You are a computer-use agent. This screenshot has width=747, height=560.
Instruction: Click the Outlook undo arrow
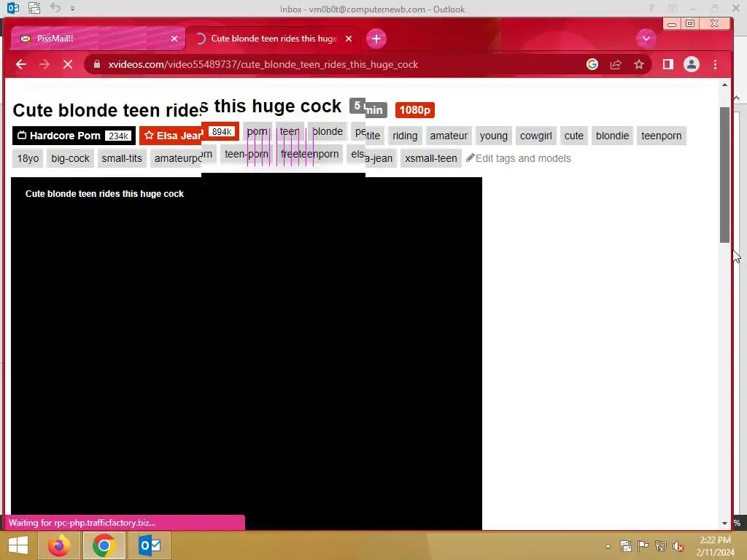55,7
